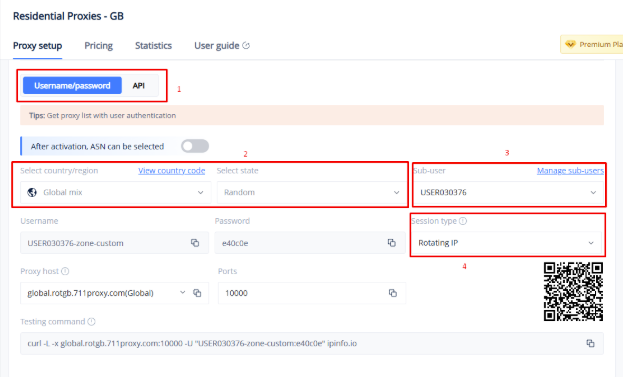Switch to the Statistics tab
Image resolution: width=627 pixels, height=378 pixels.
pos(154,46)
